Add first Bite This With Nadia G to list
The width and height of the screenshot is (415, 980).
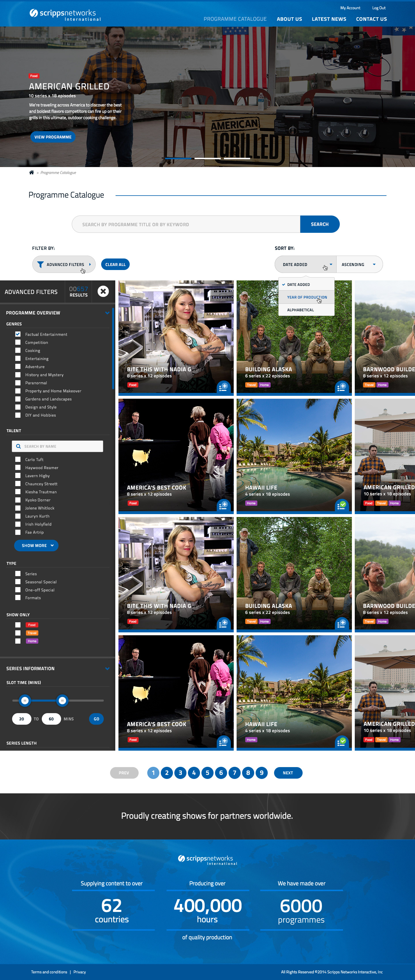pyautogui.click(x=224, y=387)
